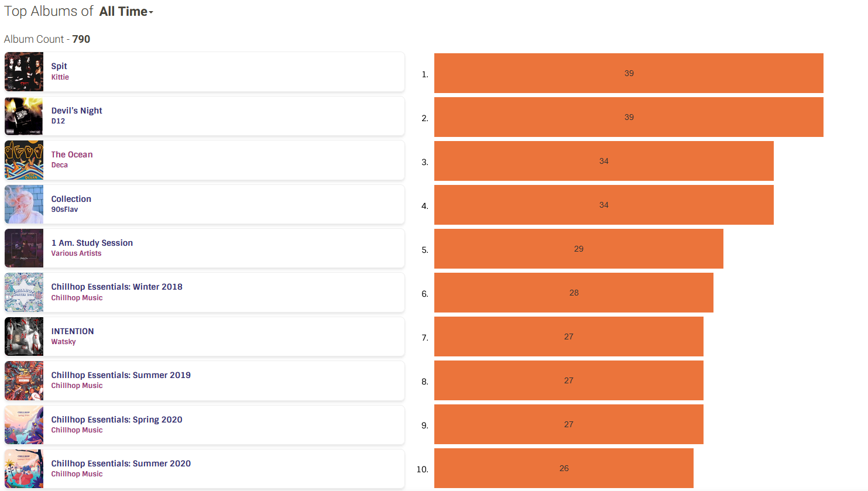Click the rank 10 bar showing 26
The height and width of the screenshot is (491, 868).
564,468
